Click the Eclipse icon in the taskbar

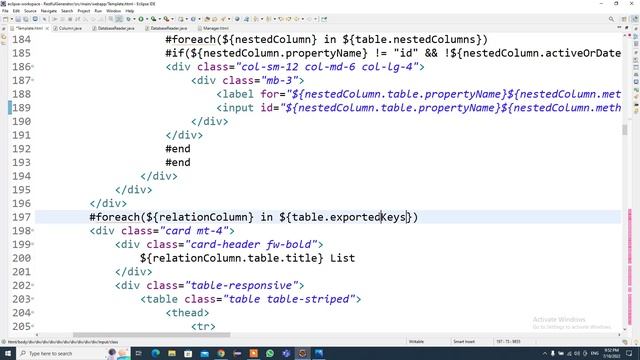click(302, 353)
